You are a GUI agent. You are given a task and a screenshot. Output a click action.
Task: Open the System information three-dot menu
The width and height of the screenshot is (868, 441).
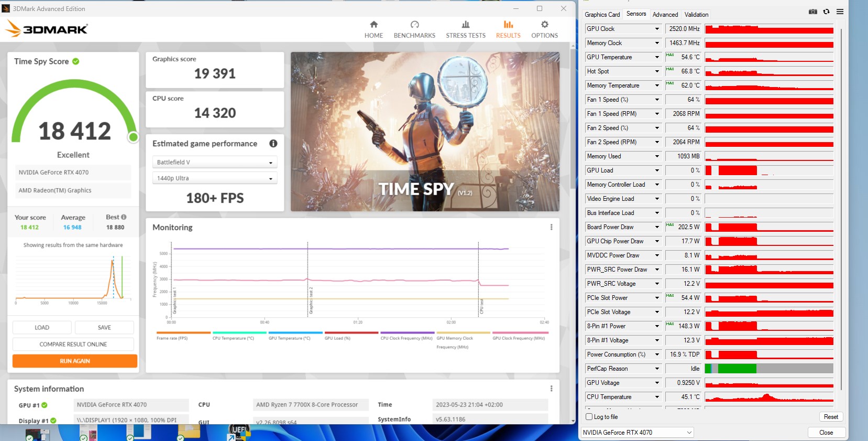(x=551, y=389)
